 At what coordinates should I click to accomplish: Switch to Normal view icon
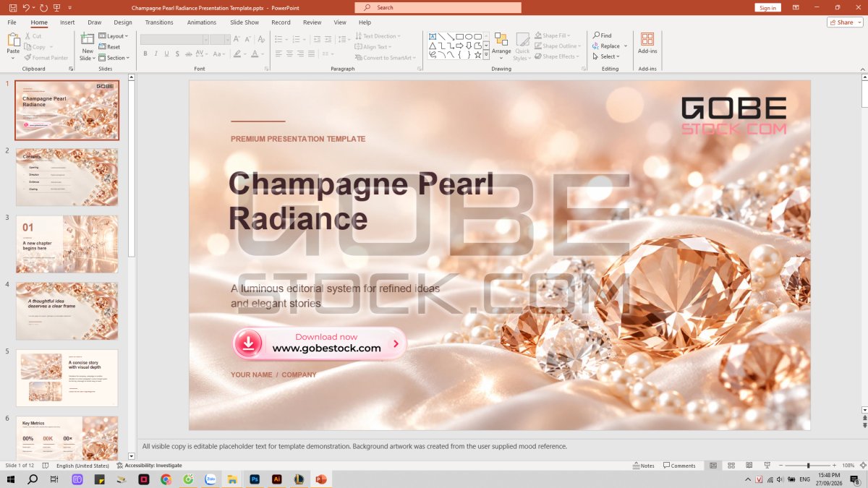coord(713,466)
